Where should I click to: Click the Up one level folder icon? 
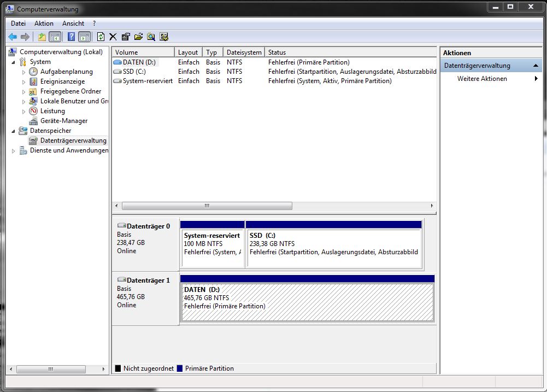pyautogui.click(x=42, y=37)
